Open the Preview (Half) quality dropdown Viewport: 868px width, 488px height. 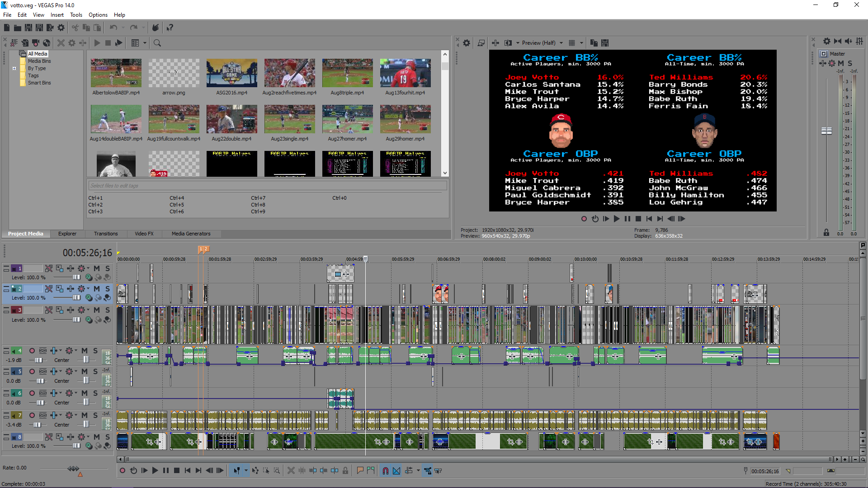561,43
